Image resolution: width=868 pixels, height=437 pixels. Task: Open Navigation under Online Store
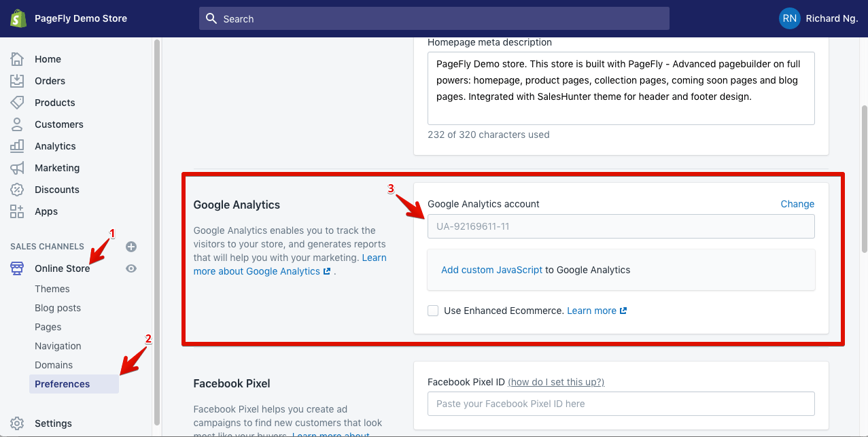(x=58, y=346)
